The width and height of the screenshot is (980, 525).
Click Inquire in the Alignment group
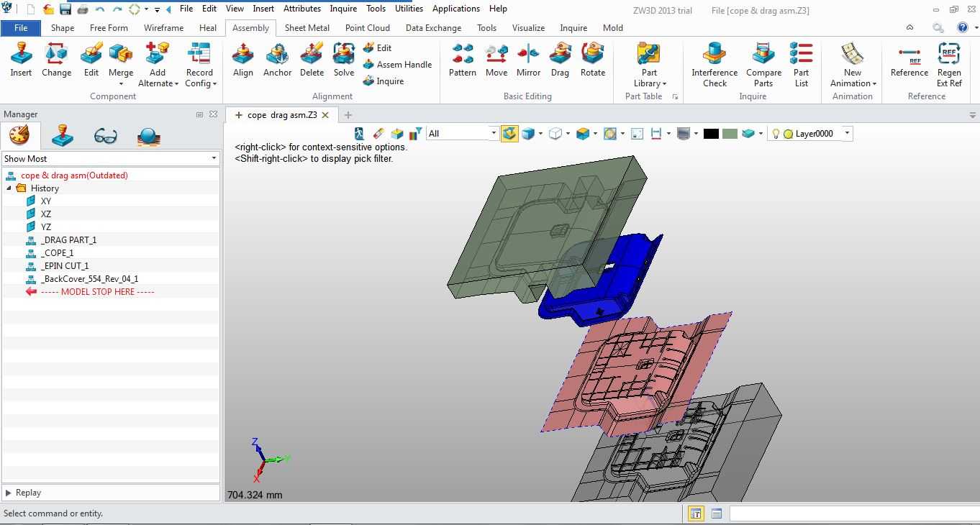383,81
